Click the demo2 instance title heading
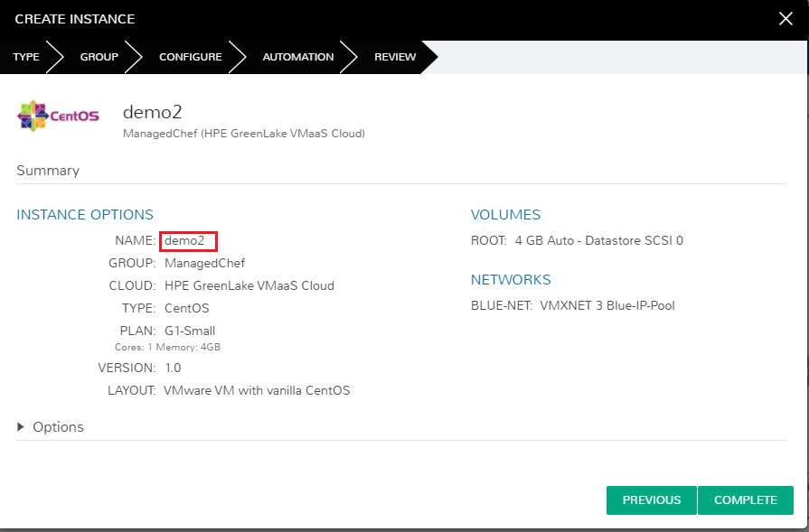 click(x=153, y=112)
